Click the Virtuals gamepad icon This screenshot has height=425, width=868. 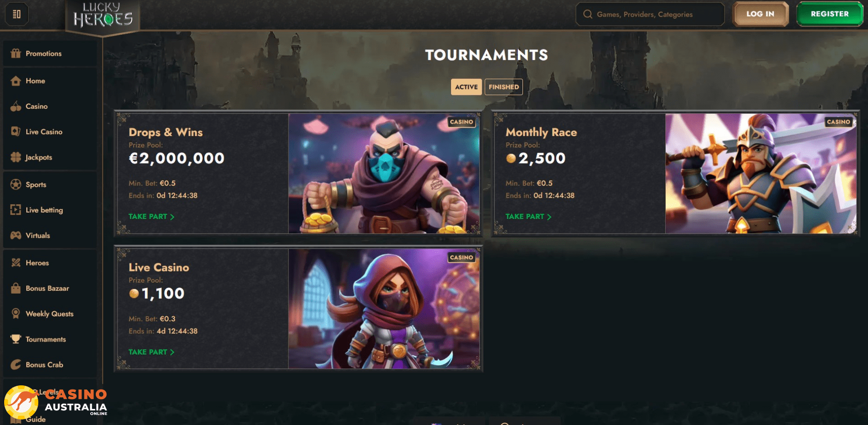tap(16, 236)
